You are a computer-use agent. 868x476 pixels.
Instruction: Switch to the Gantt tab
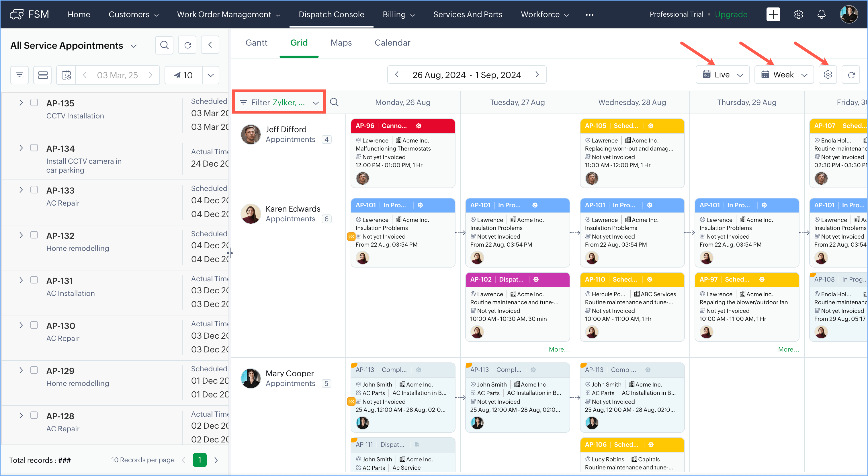(x=256, y=43)
